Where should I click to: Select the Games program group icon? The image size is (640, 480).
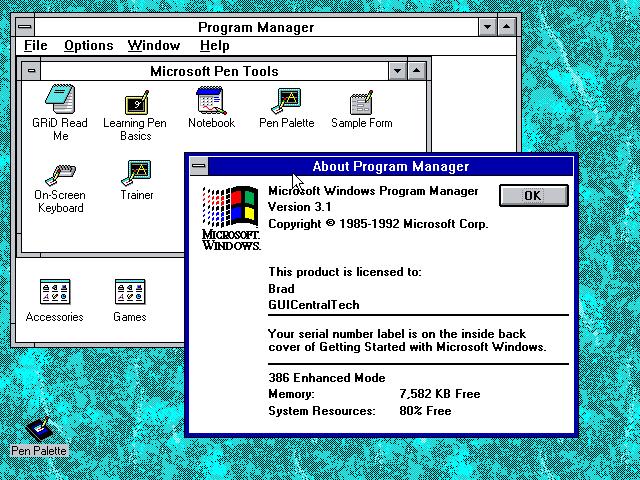coord(130,291)
